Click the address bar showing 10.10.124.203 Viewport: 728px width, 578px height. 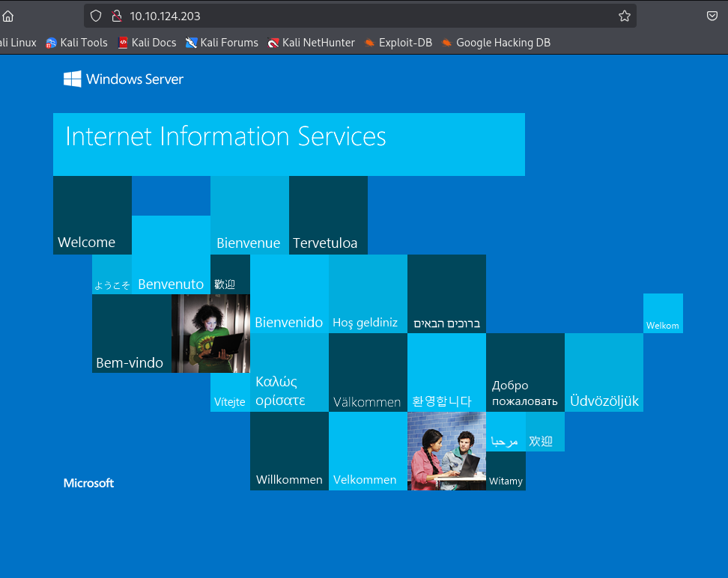[x=360, y=16]
